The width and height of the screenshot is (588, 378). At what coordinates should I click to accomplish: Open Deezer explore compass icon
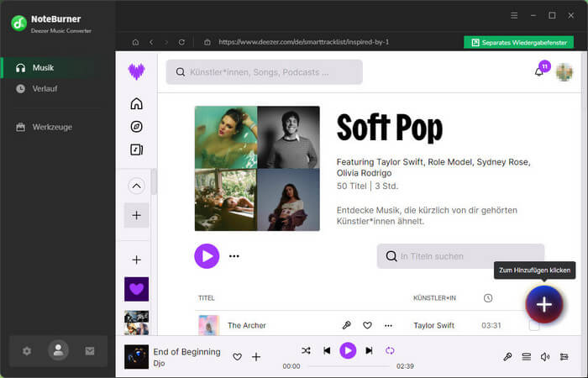[136, 127]
